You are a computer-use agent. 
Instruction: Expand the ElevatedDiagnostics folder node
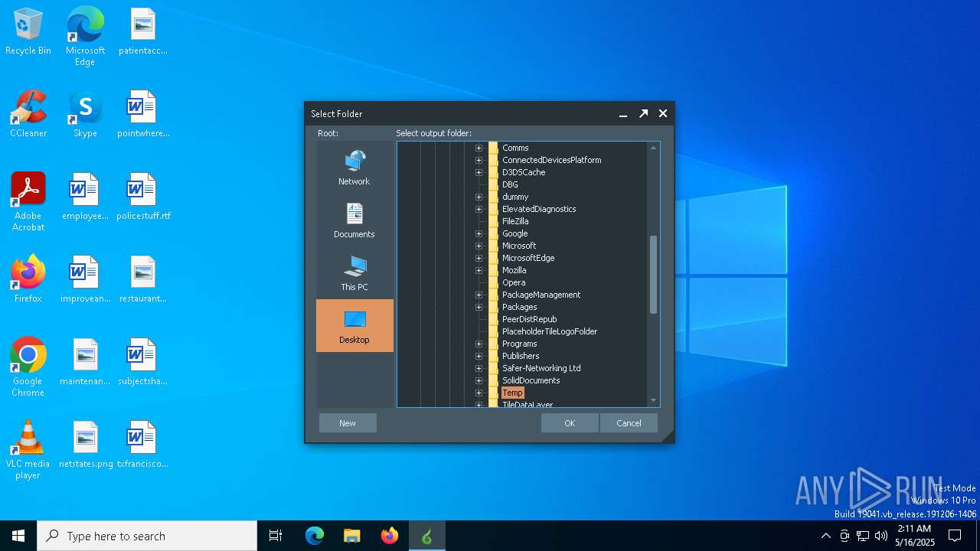coord(479,209)
